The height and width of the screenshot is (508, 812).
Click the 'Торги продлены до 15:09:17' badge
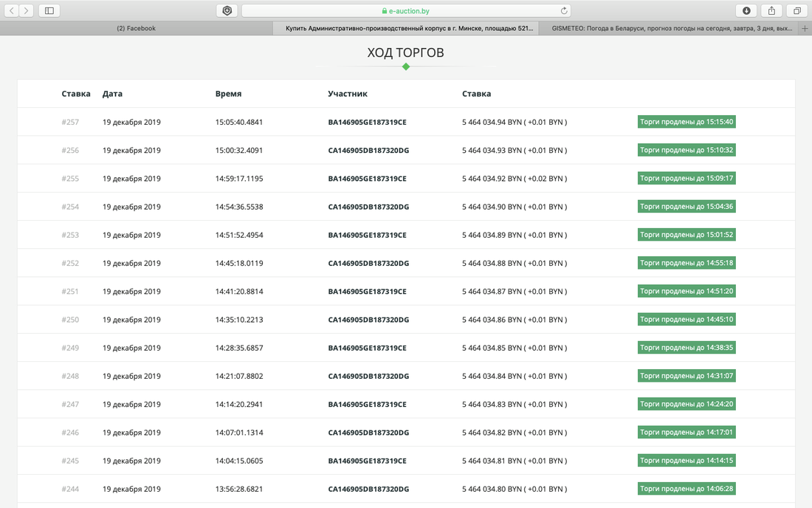687,178
